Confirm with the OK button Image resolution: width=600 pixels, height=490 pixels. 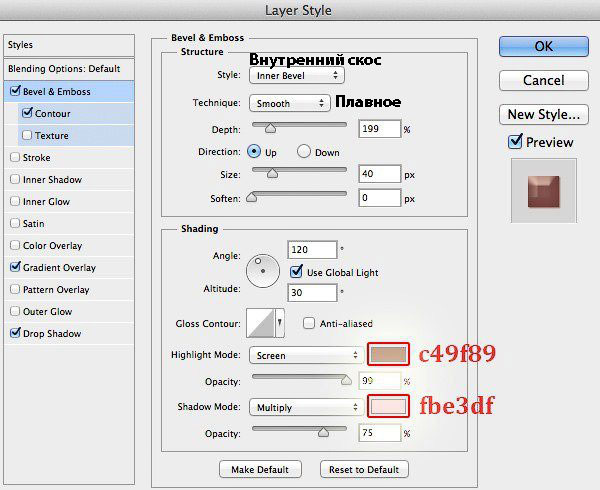click(x=544, y=46)
